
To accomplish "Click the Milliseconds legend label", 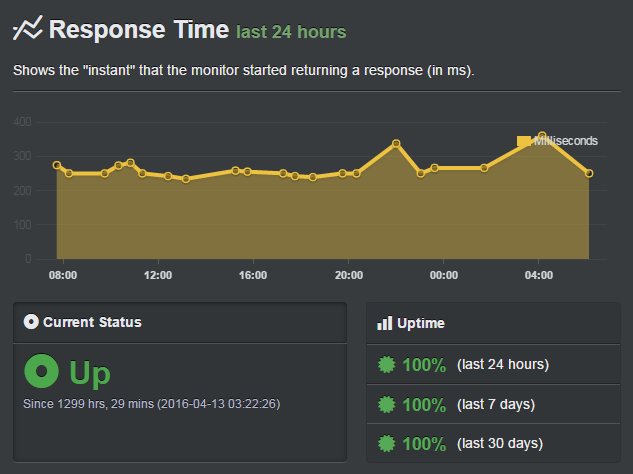I will point(566,141).
